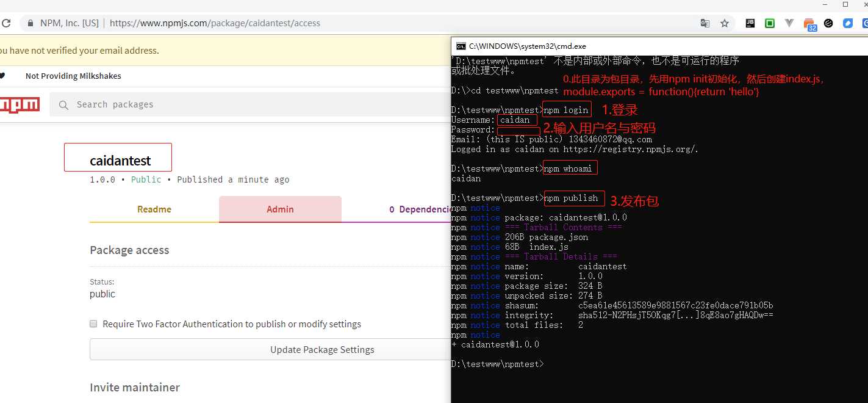Screen dimensions: 868x403
Task: Click the blue pen extension icon
Action: pyautogui.click(x=848, y=23)
